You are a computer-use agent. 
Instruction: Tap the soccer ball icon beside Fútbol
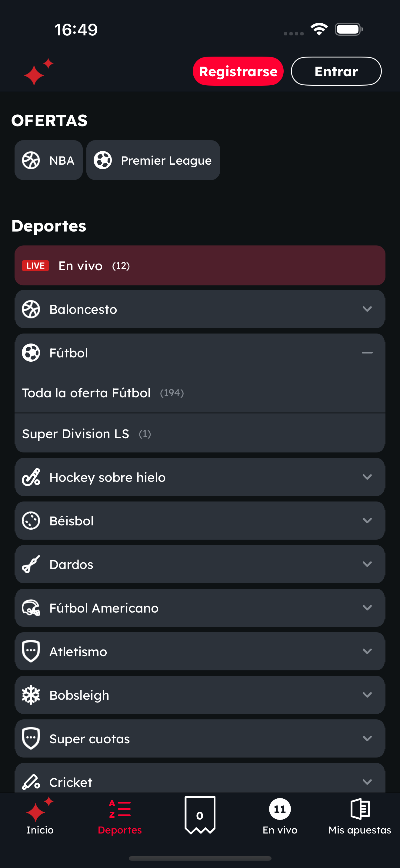[x=31, y=353]
